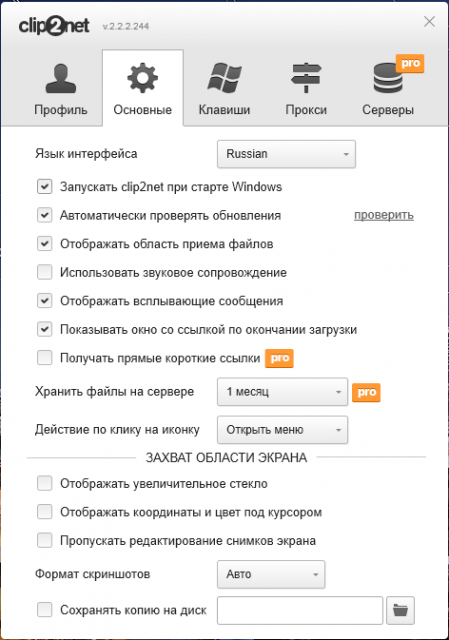Click the clip2net logo
Viewport: 449px width, 640px height.
point(54,26)
